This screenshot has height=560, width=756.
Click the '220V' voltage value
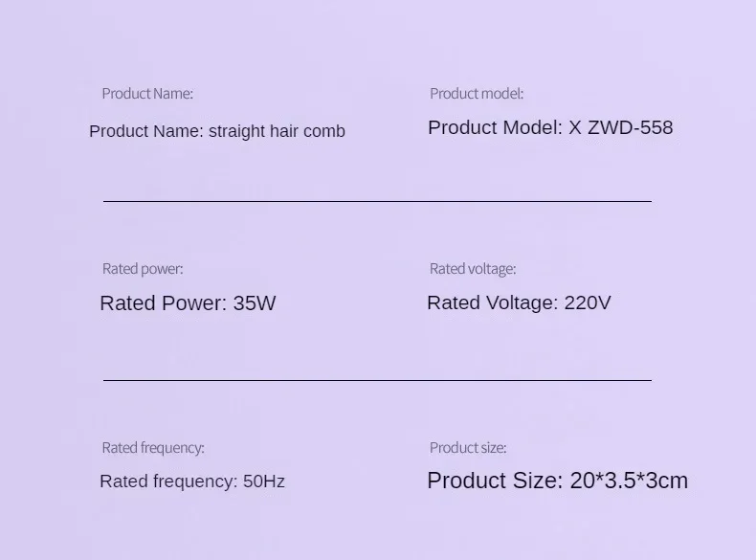(588, 302)
